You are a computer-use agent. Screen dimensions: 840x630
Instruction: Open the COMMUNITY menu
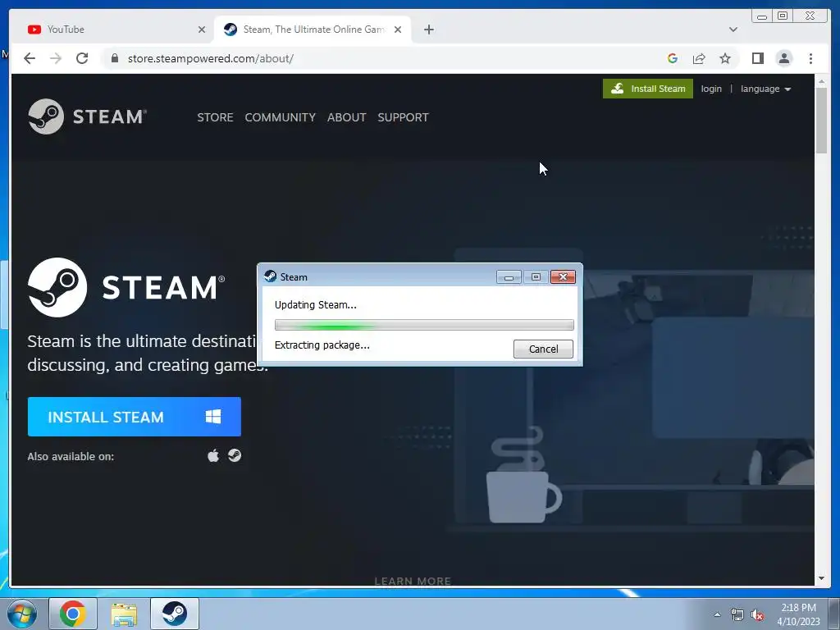(x=281, y=117)
